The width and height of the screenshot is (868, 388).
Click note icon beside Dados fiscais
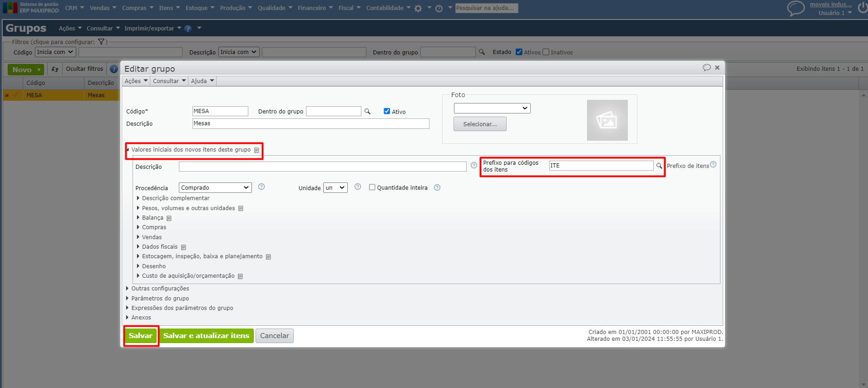(x=183, y=247)
